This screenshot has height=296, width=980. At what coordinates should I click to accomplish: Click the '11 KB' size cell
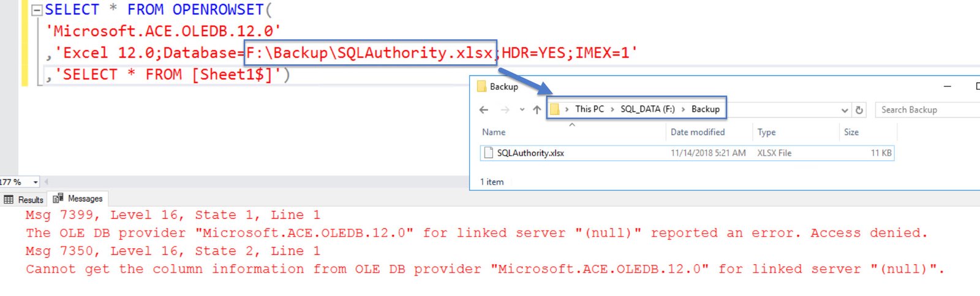pos(881,153)
